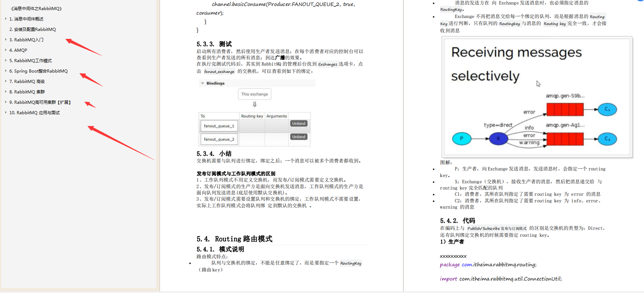This screenshot has width=644, height=293.
Task: Click heading '5.4.2. 代码'
Action: click(458, 221)
